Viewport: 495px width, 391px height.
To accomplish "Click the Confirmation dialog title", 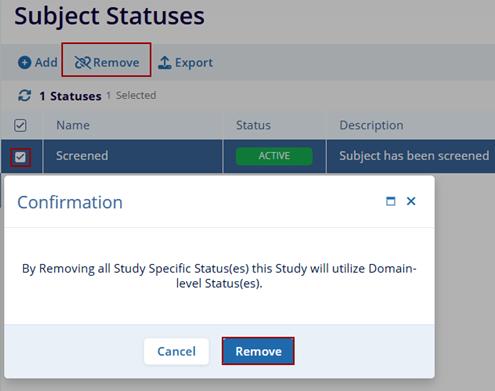I will pos(70,202).
